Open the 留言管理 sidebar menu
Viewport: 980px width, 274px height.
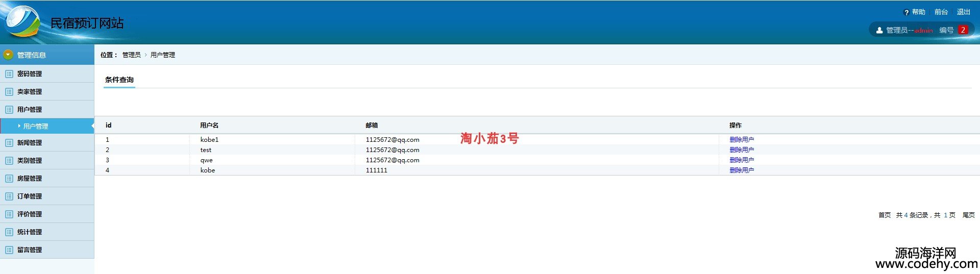[30, 250]
